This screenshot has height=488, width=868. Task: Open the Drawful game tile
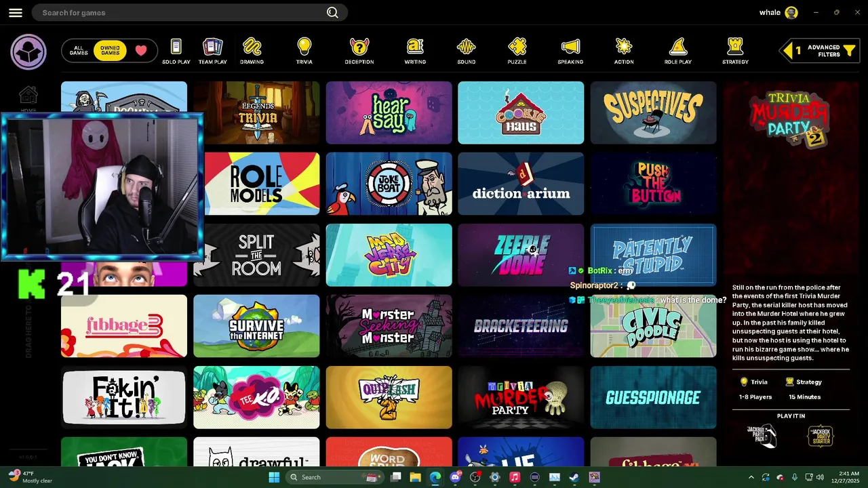tap(256, 451)
